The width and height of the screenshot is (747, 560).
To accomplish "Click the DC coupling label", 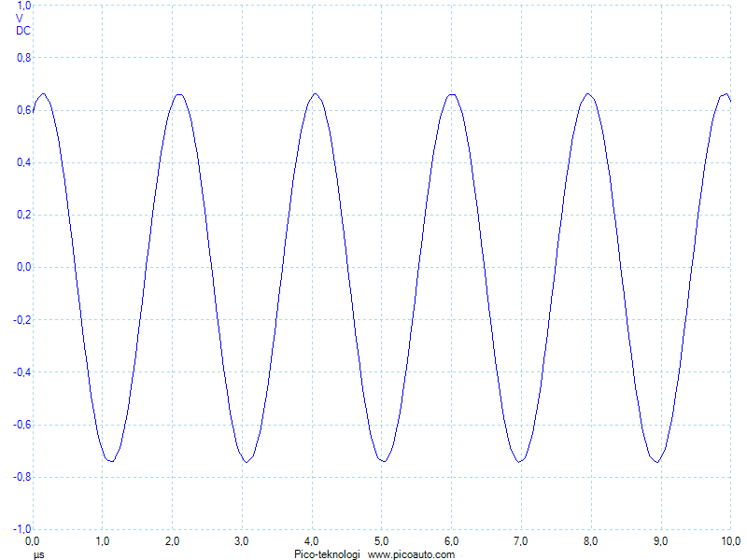I will (x=23, y=31).
